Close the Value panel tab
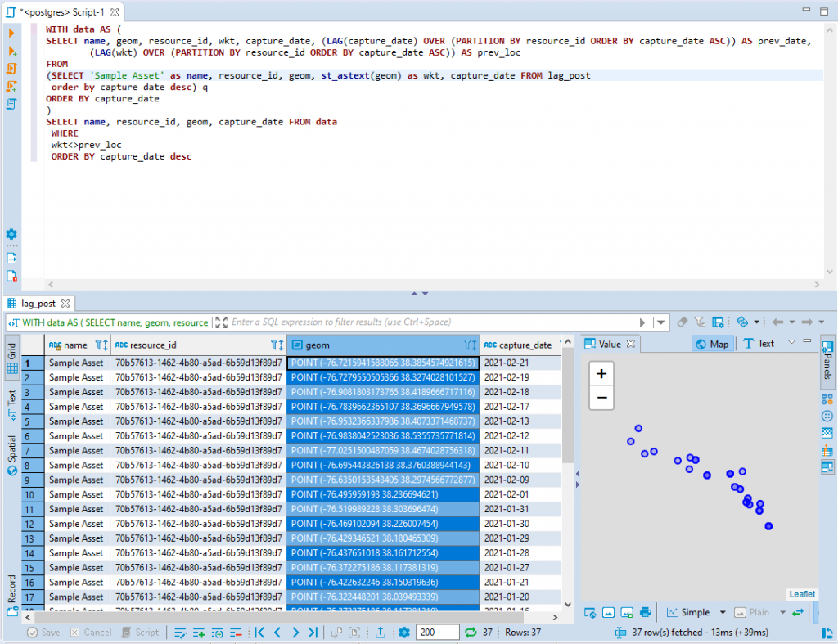Viewport: 838px width, 644px height. (x=631, y=344)
